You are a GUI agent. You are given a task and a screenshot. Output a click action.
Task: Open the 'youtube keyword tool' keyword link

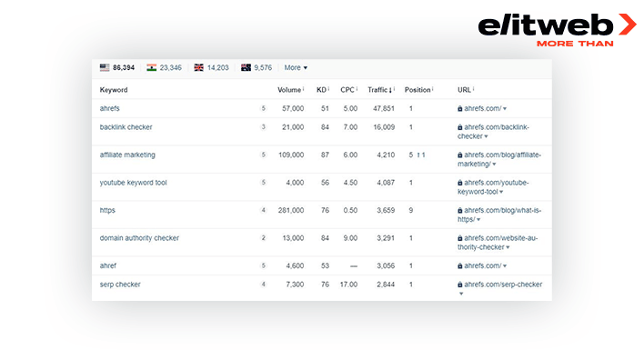(133, 183)
